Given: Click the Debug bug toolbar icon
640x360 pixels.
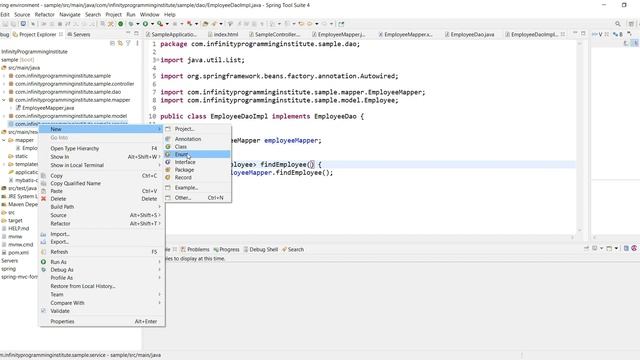Looking at the screenshot, I should (131, 24).
